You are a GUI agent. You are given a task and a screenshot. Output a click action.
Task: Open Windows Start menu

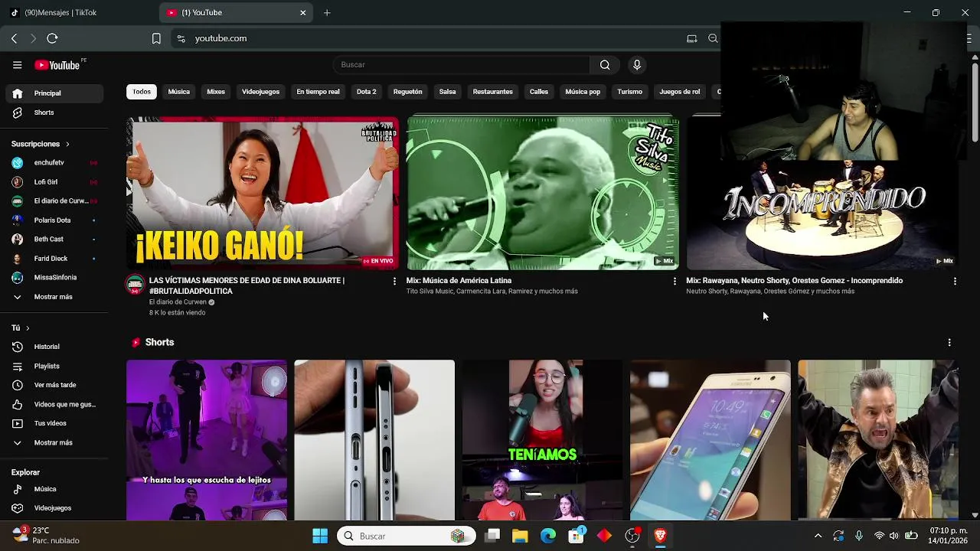pyautogui.click(x=320, y=536)
